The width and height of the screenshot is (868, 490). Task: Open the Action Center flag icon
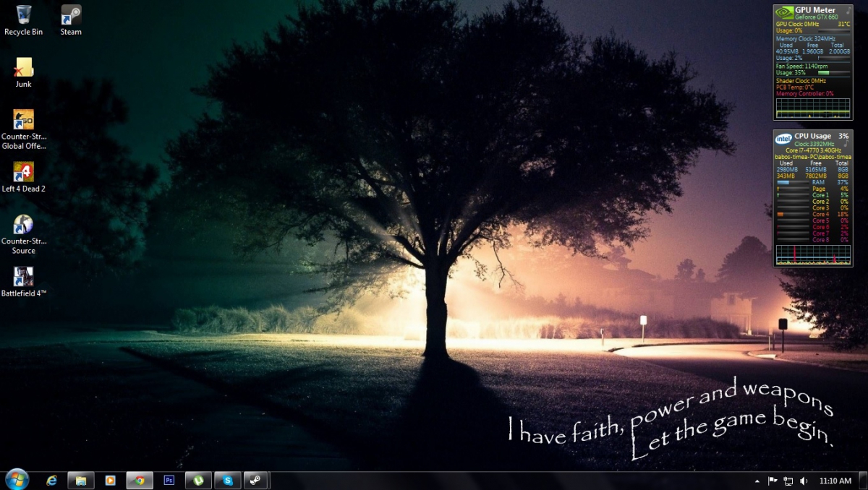(x=773, y=481)
